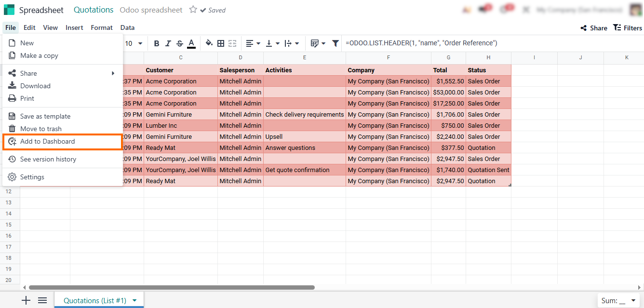Toggle italic text formatting
The height and width of the screenshot is (308, 644).
click(168, 43)
